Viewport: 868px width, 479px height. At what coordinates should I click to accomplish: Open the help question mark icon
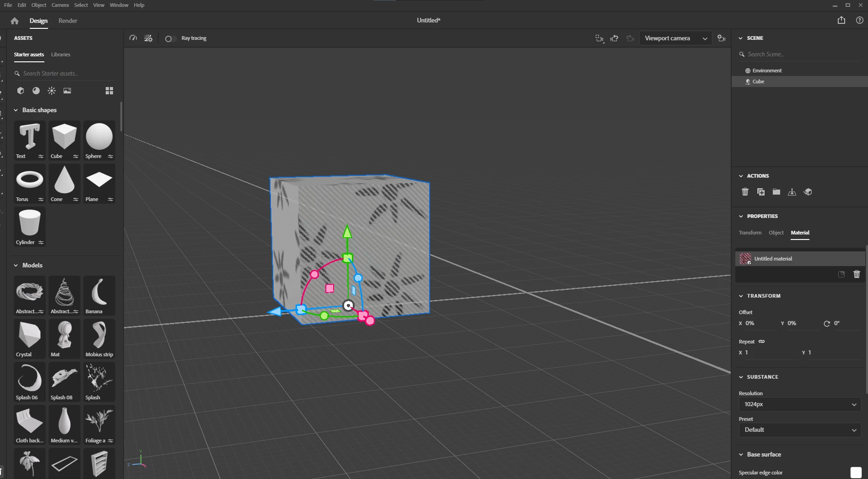(860, 20)
